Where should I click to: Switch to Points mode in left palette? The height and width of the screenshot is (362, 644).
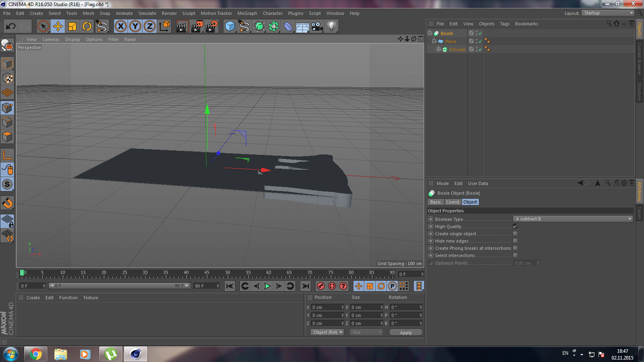click(7, 107)
